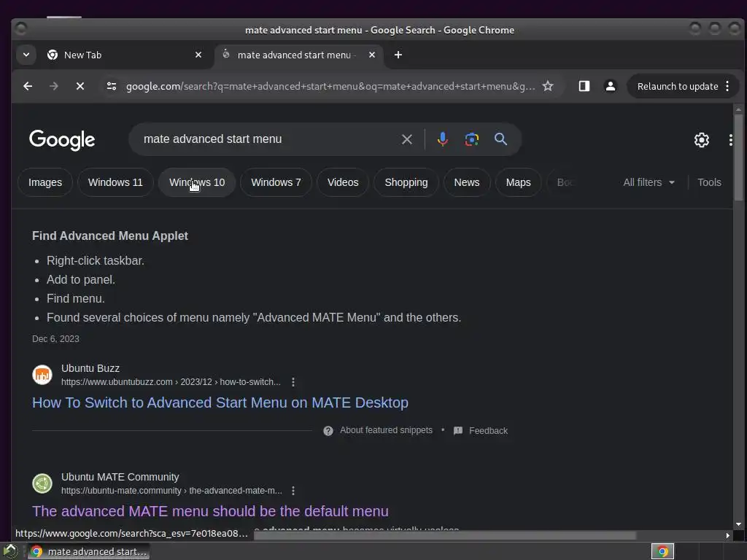Switch to News results

[467, 182]
